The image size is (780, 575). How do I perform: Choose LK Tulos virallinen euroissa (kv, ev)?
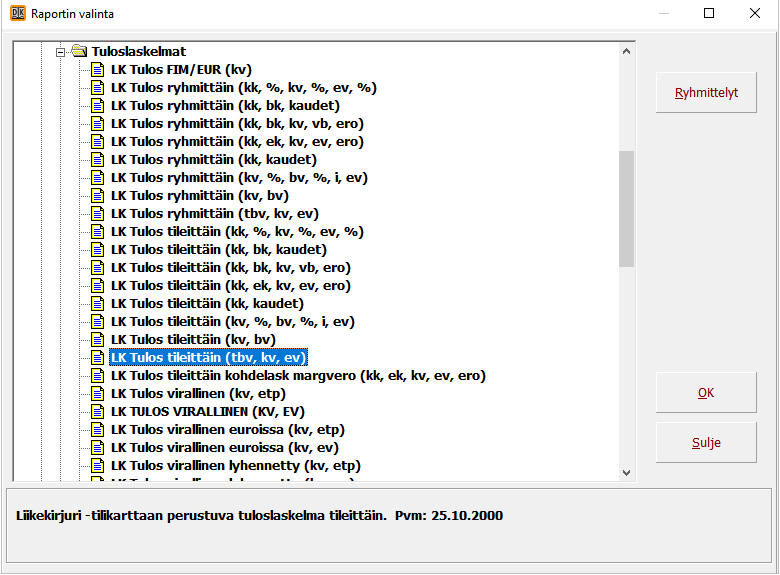pyautogui.click(x=224, y=447)
